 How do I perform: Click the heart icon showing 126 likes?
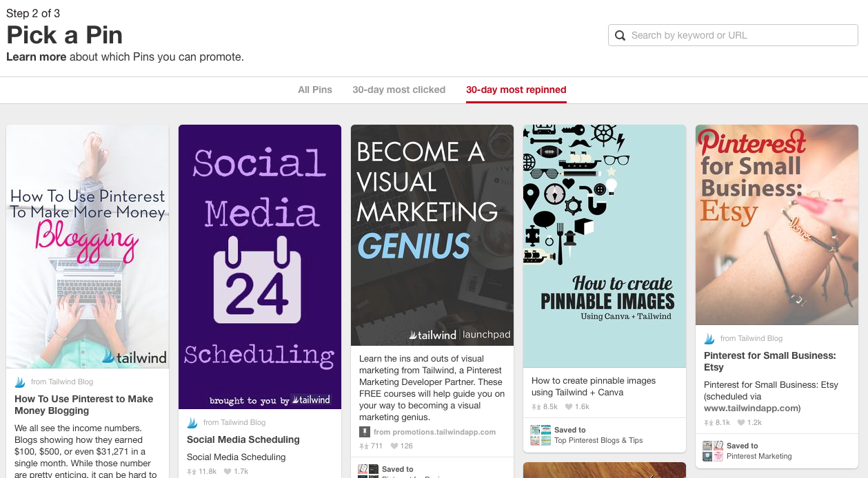[x=396, y=446]
